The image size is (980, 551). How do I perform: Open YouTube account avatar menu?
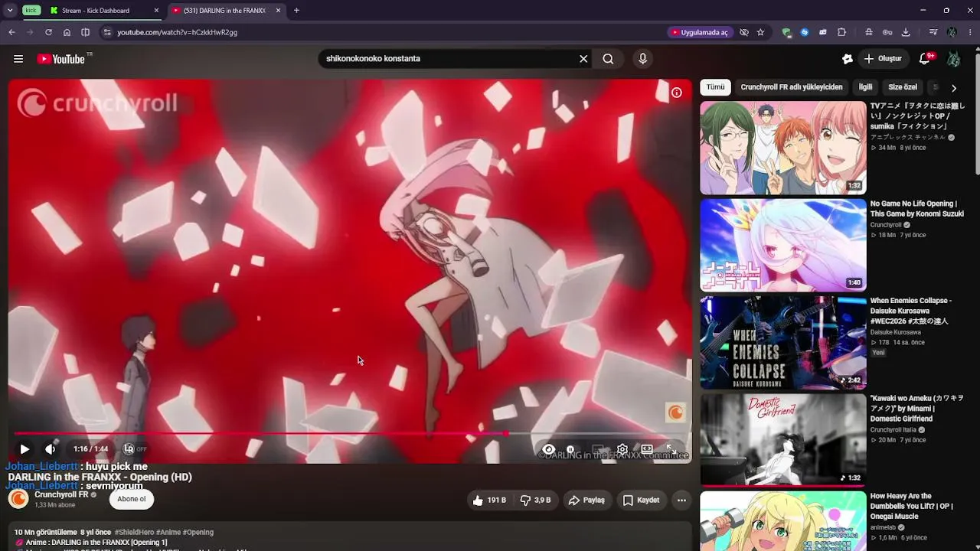point(953,59)
